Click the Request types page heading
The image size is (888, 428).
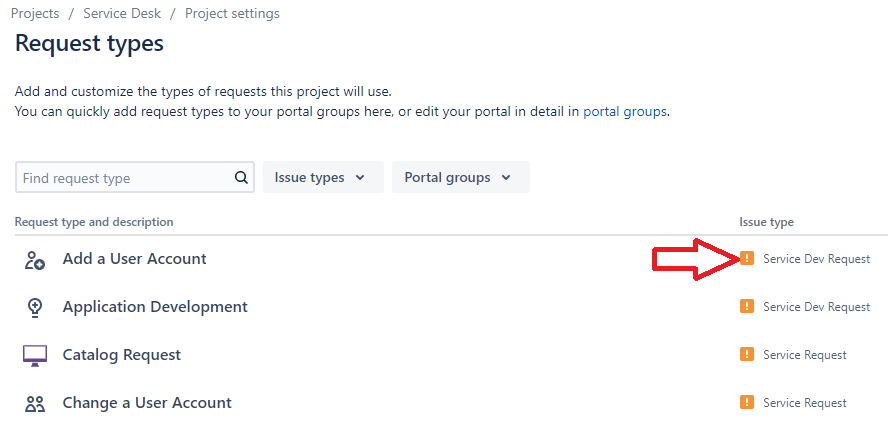89,44
